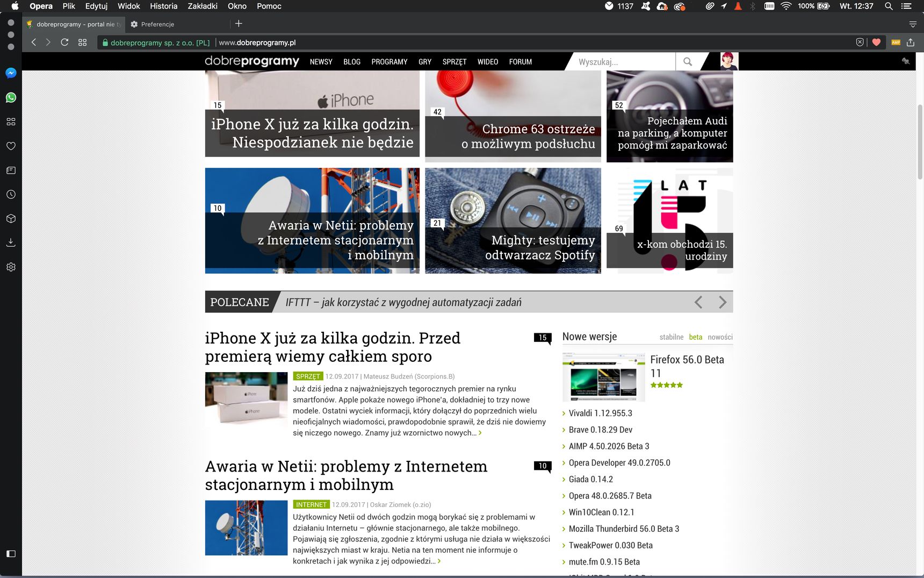Image resolution: width=924 pixels, height=578 pixels.
Task: Go back to previous page
Action: [34, 42]
